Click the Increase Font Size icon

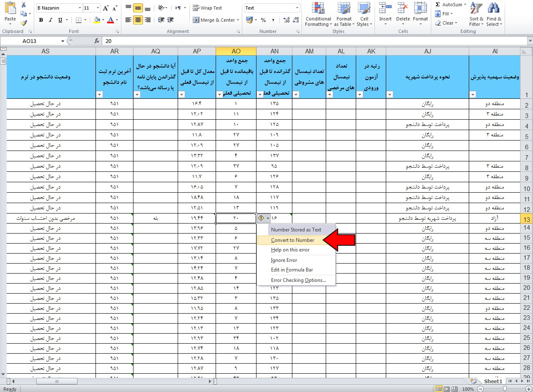(x=106, y=8)
